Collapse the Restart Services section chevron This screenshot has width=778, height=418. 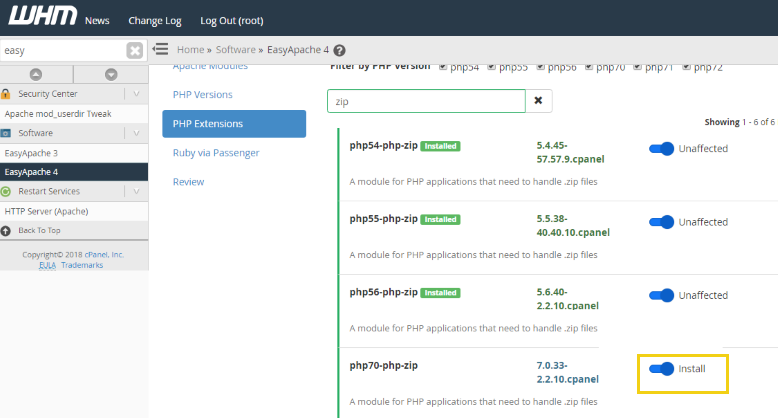[136, 191]
